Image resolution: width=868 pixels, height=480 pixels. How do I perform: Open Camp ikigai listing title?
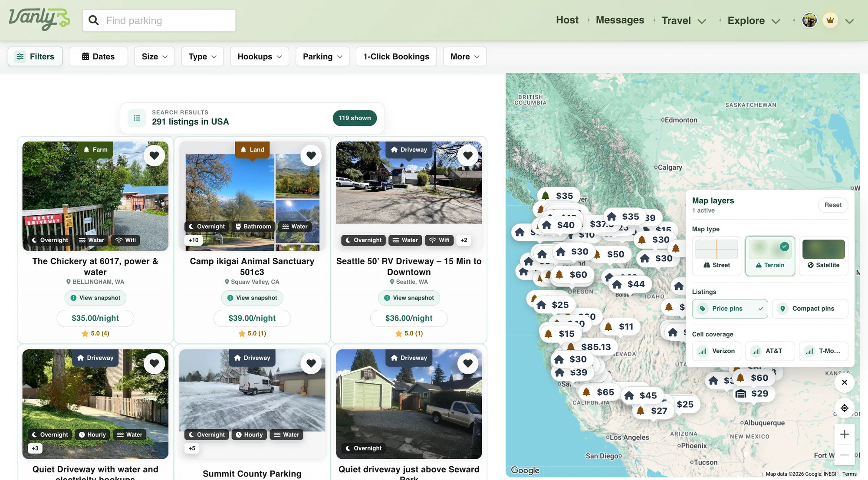pyautogui.click(x=252, y=266)
